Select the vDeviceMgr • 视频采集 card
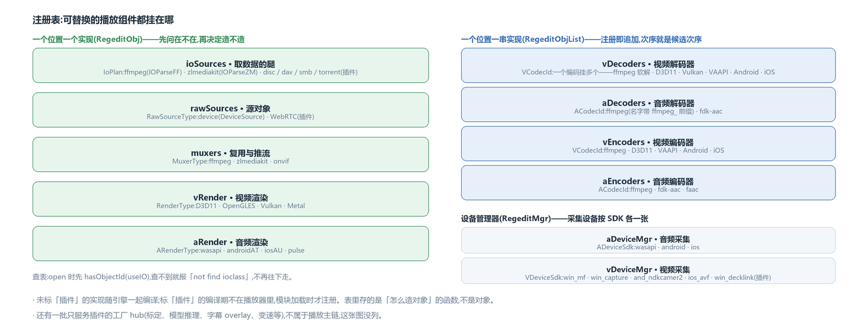 click(x=648, y=271)
